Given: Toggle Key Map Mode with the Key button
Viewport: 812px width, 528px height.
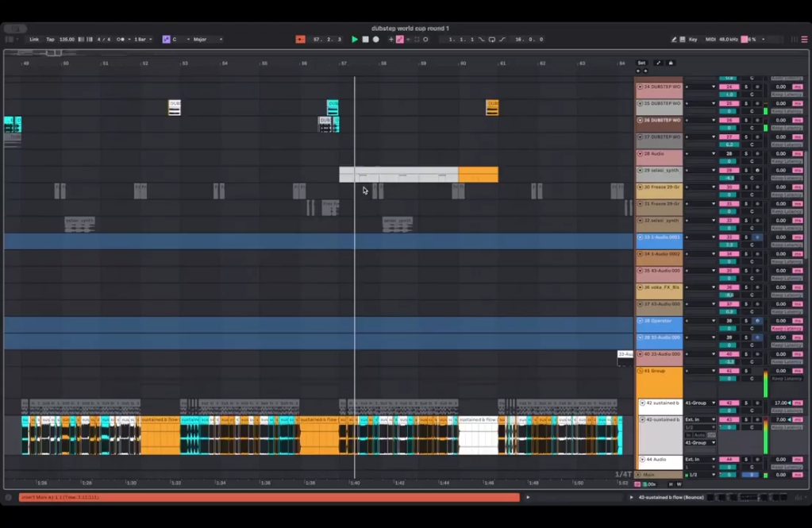Looking at the screenshot, I should [x=693, y=40].
